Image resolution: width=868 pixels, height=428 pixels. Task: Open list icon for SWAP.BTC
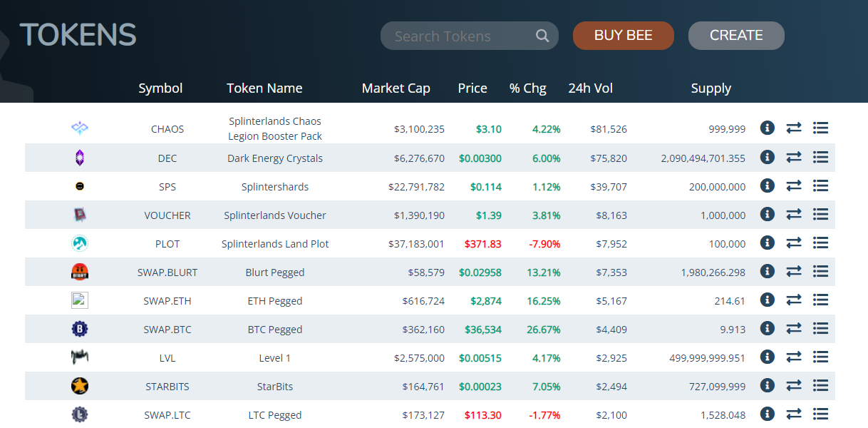[820, 328]
